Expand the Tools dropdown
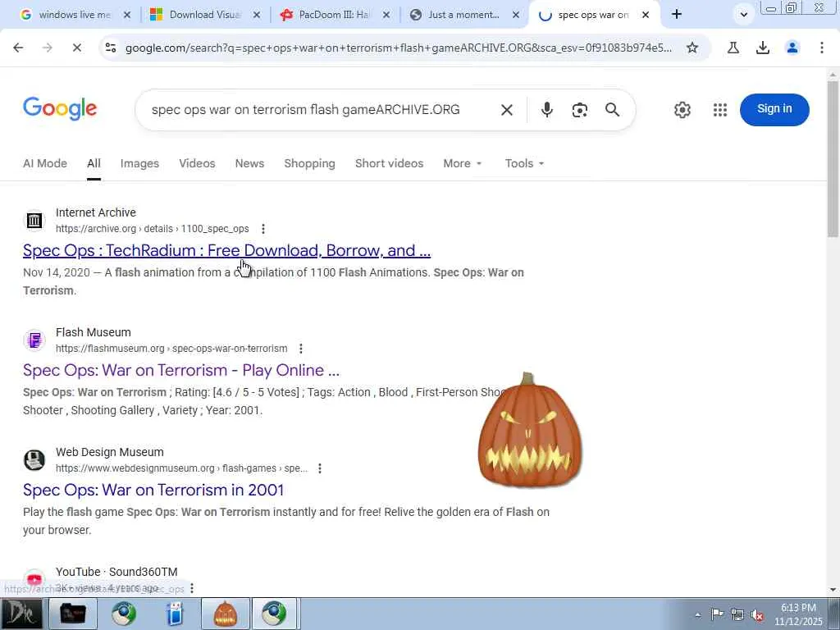This screenshot has width=840, height=630. point(524,163)
